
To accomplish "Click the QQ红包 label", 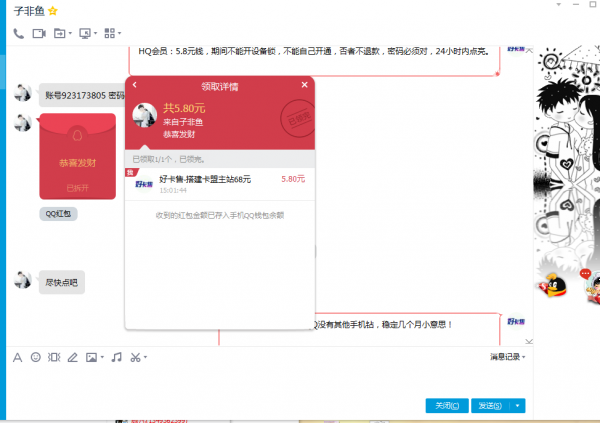I will (58, 214).
